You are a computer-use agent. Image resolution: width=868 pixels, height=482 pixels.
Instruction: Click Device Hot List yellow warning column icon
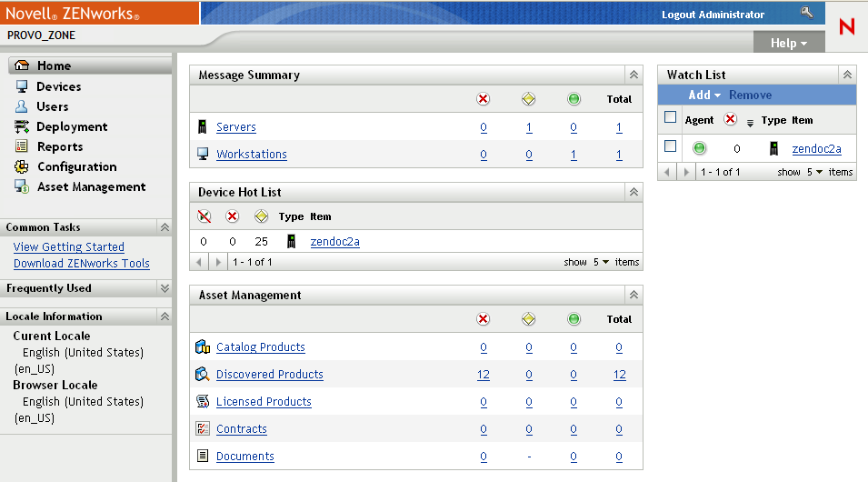pyautogui.click(x=261, y=216)
